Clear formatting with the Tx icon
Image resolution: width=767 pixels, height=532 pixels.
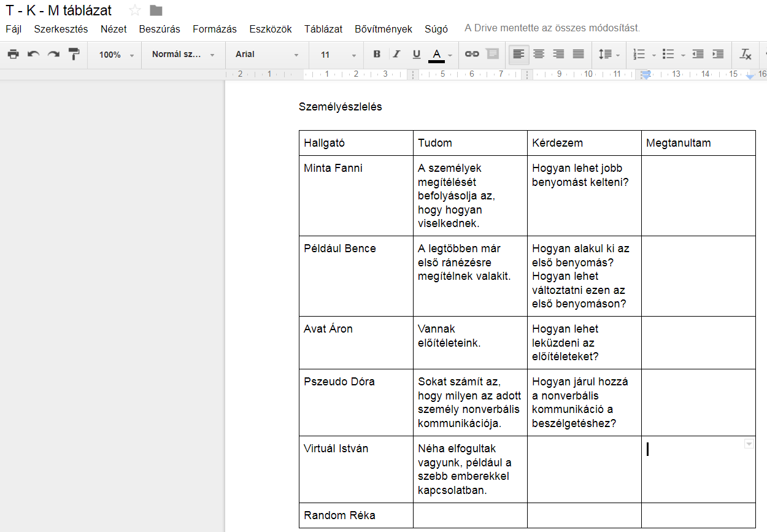(746, 54)
